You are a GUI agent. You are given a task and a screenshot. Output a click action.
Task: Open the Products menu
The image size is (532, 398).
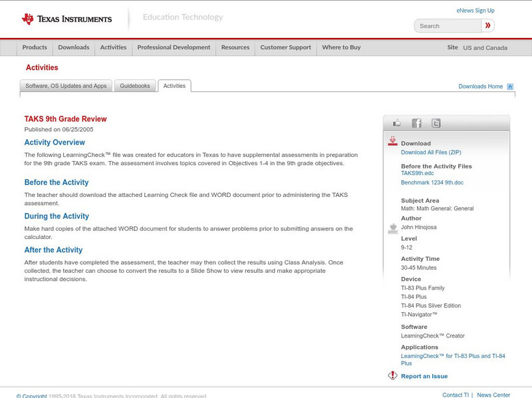[35, 48]
